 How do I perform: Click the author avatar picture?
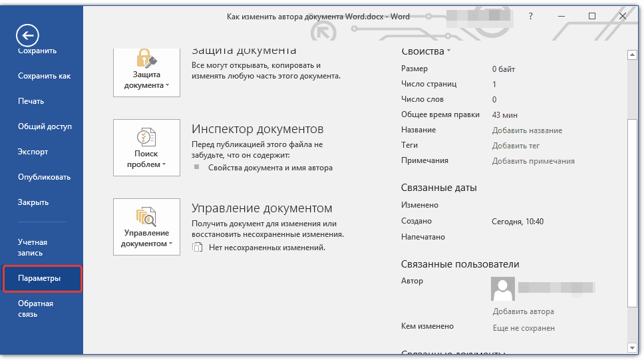click(x=503, y=289)
